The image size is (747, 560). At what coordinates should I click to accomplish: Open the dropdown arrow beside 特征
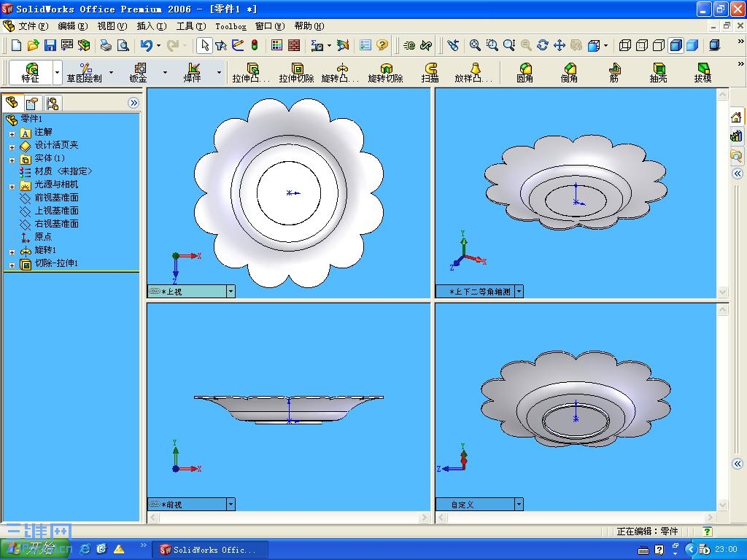[x=57, y=72]
